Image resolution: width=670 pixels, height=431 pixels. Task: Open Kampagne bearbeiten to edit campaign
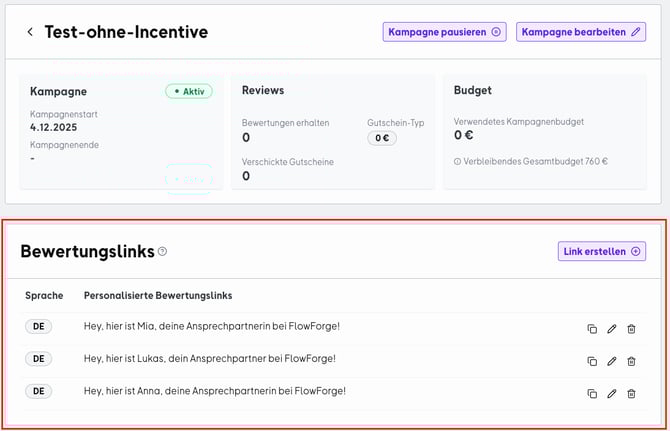pyautogui.click(x=580, y=32)
